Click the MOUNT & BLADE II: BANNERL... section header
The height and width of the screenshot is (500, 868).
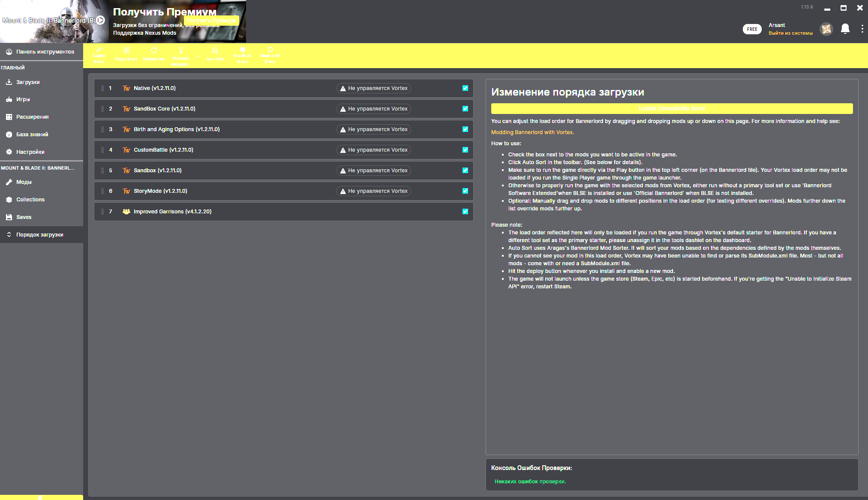pyautogui.click(x=38, y=168)
